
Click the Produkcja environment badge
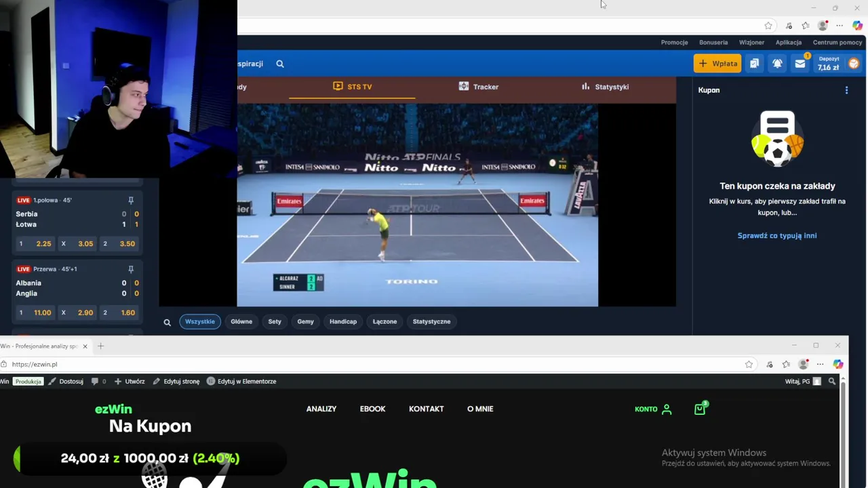(x=28, y=382)
